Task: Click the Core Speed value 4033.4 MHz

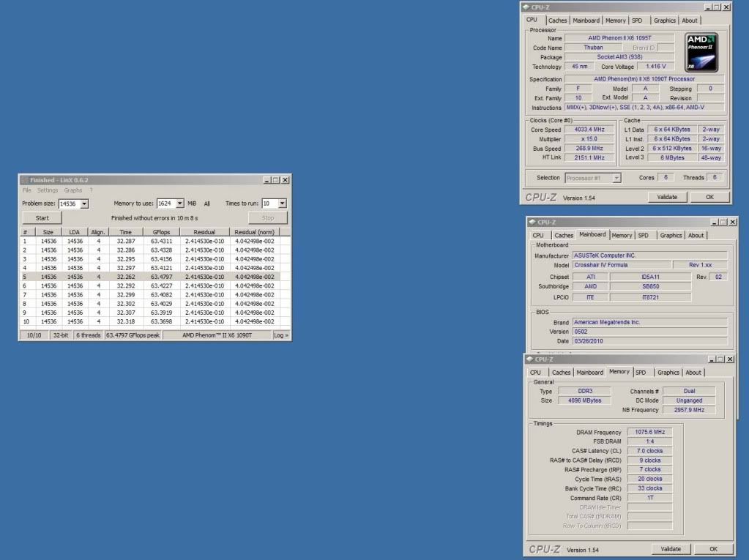Action: pos(589,130)
